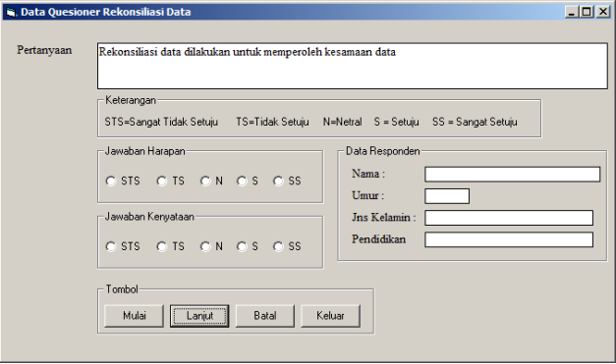
Task: Click the 'Nama :' label
Action: click(368, 174)
